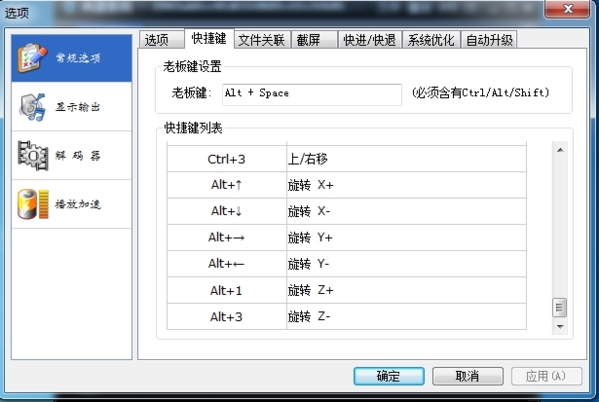Open the 文件关联 tab
The height and width of the screenshot is (402, 599).
coord(262,40)
